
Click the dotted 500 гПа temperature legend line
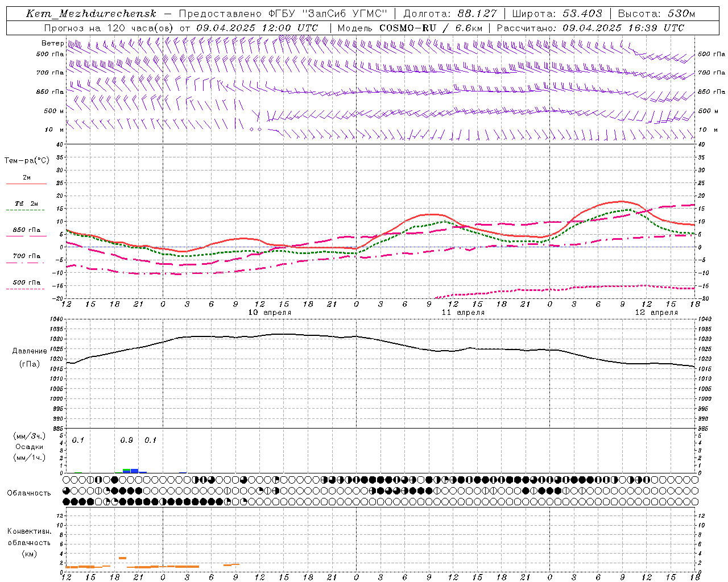click(25, 289)
